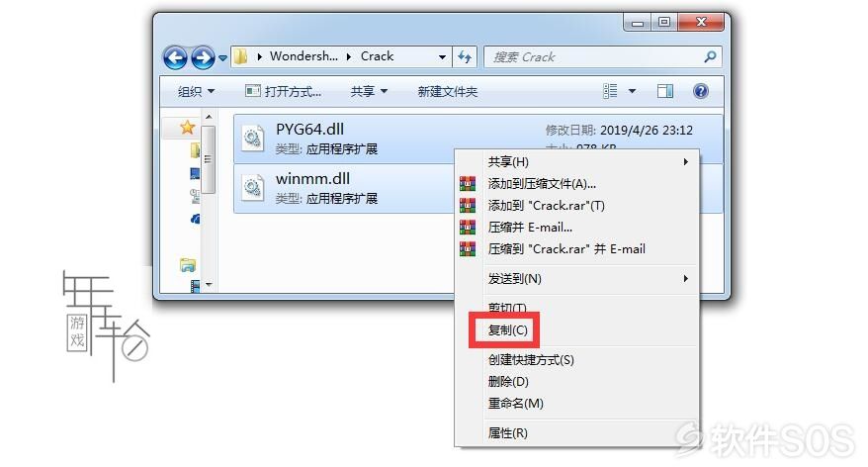The image size is (868, 467).
Task: Choose 复制(C) from context menu
Action: pos(507,330)
